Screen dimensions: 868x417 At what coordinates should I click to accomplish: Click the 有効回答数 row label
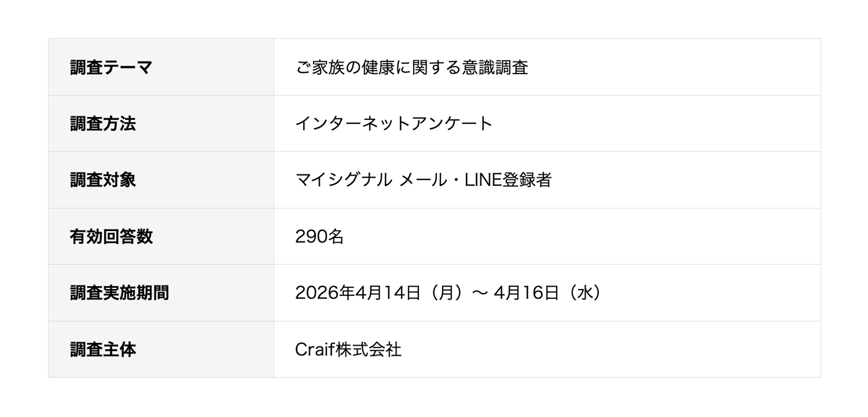[x=111, y=236]
